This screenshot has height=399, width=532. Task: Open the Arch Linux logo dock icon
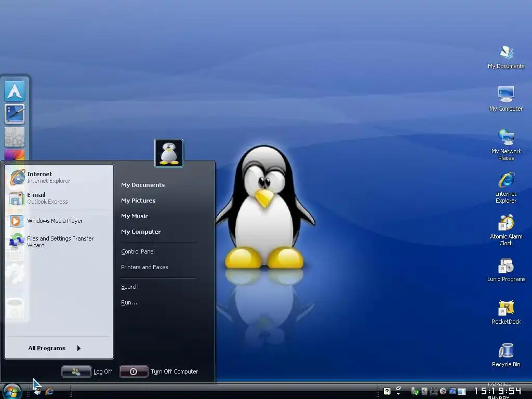coord(14,91)
